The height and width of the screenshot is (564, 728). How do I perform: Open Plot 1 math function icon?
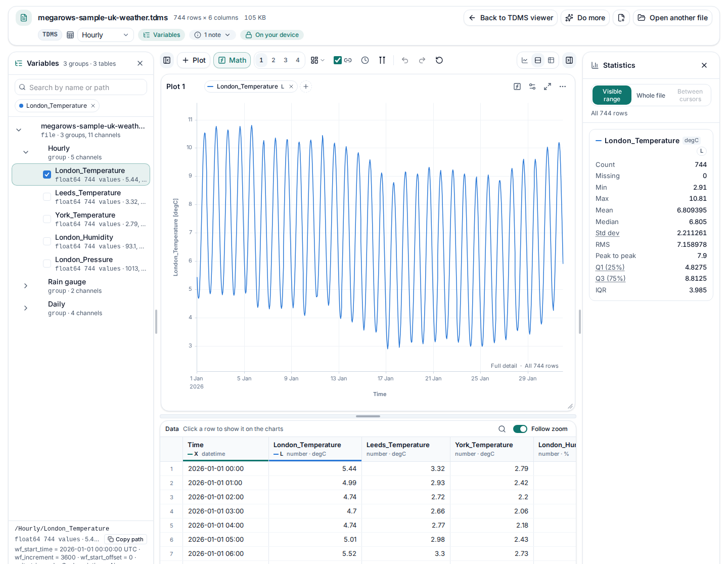[x=517, y=86]
